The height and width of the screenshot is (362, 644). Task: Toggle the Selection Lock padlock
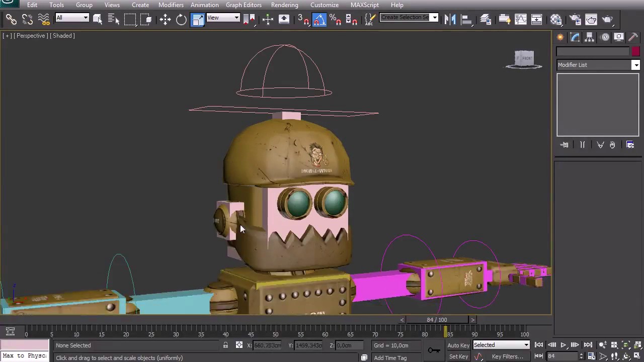pos(225,345)
